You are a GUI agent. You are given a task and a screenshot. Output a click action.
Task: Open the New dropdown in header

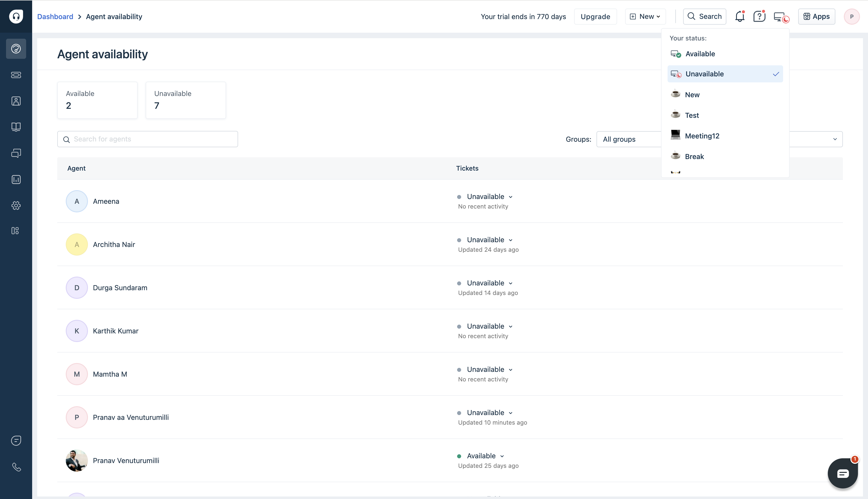click(x=645, y=16)
